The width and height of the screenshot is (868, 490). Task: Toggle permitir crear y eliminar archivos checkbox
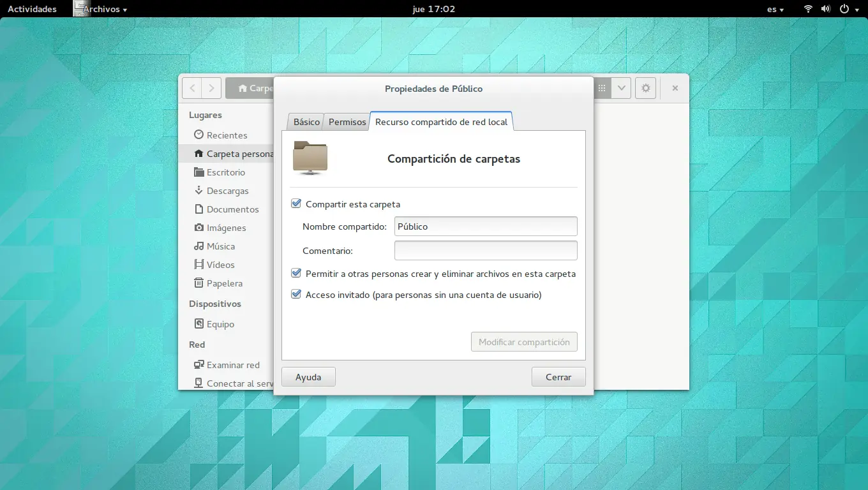[296, 273]
